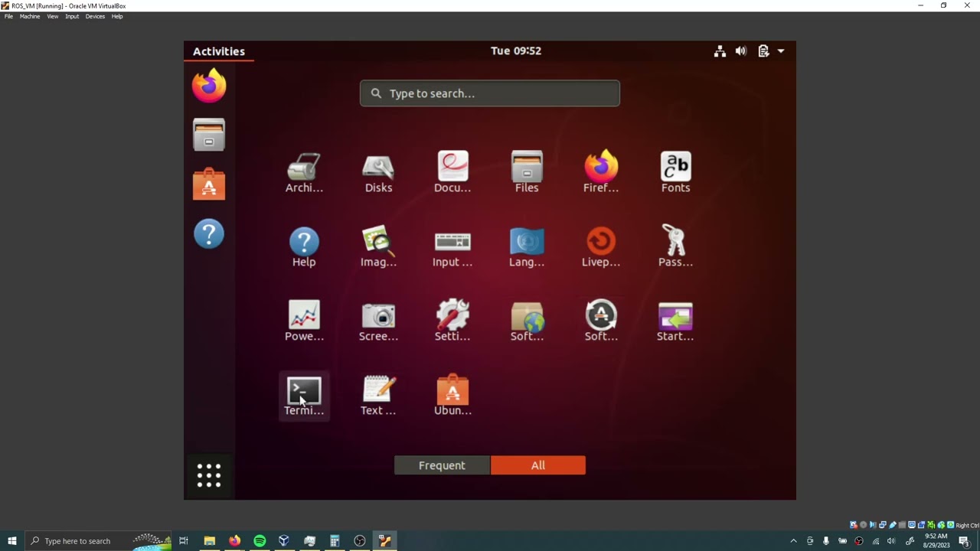Image resolution: width=980 pixels, height=551 pixels.
Task: Open the VirtualBox File menu
Action: [8, 16]
